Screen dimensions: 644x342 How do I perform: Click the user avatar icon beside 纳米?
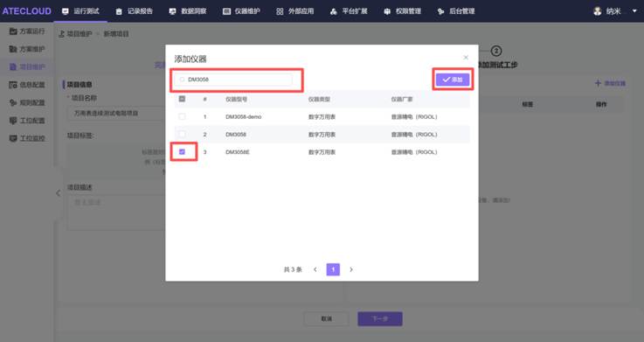coord(598,11)
